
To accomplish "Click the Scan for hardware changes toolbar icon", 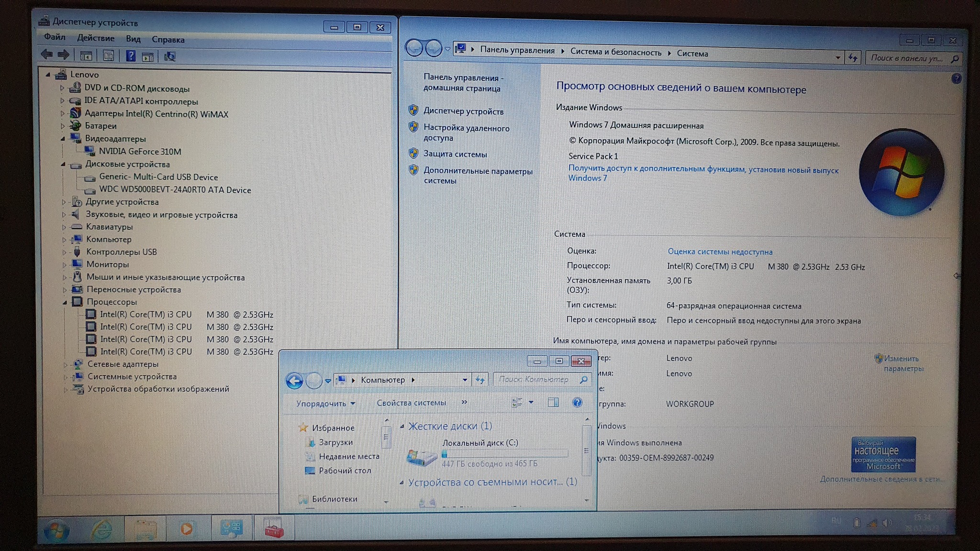I will [x=170, y=57].
